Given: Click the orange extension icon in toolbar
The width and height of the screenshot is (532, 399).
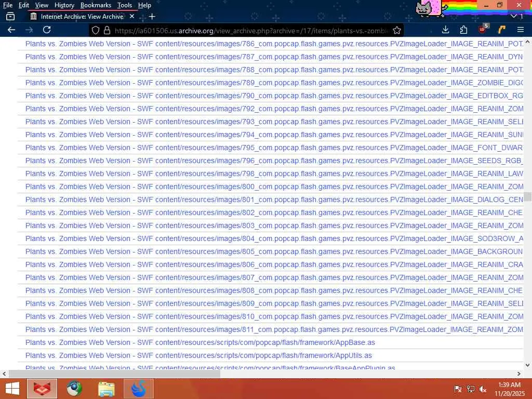Looking at the screenshot, I should [x=501, y=30].
